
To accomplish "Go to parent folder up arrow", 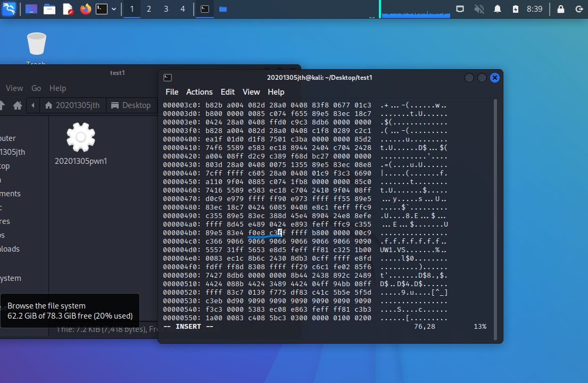I will pos(2,105).
